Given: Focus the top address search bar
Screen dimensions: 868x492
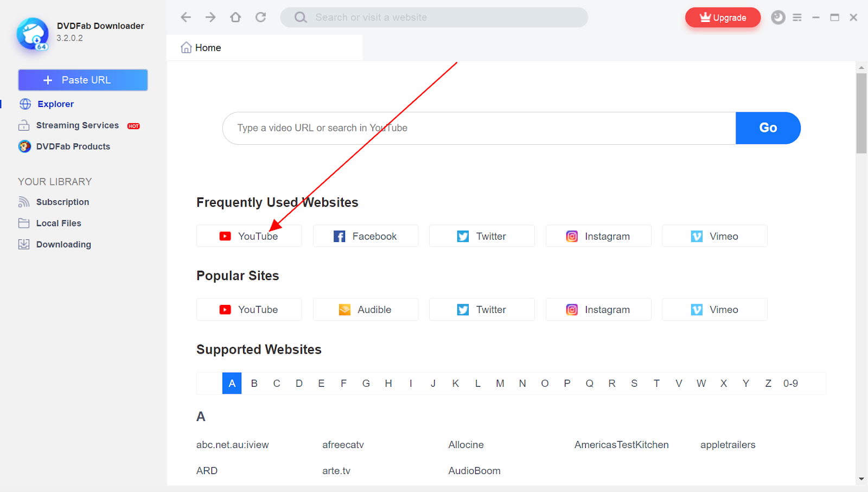Looking at the screenshot, I should point(434,17).
